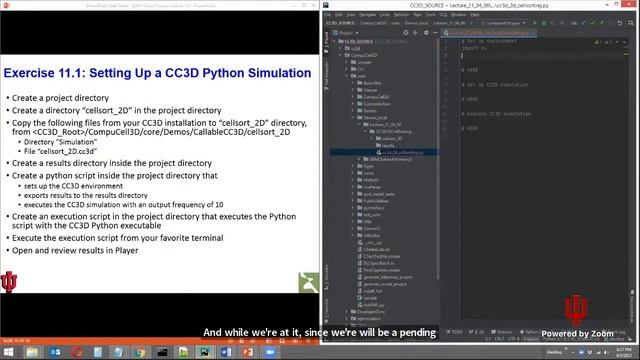Switch to PowerPoint in the taskbar
The image size is (640, 360).
pyautogui.click(x=247, y=352)
